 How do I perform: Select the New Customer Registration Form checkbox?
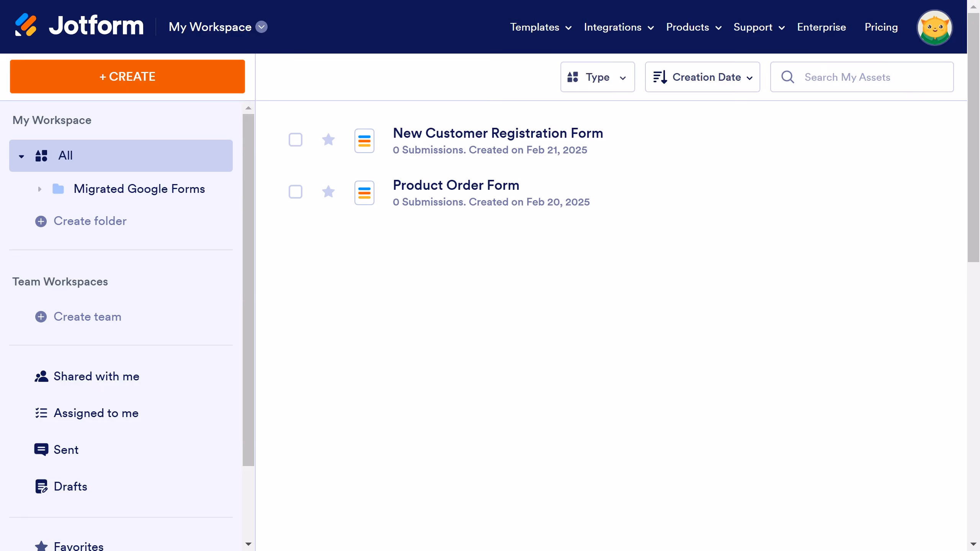pyautogui.click(x=295, y=140)
